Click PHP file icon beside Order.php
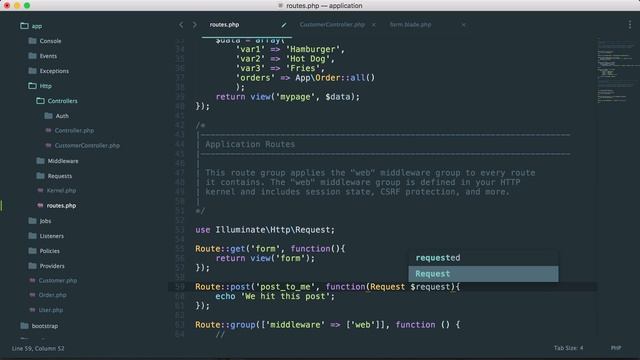Viewport: 640px width, 360px height. [x=32, y=295]
